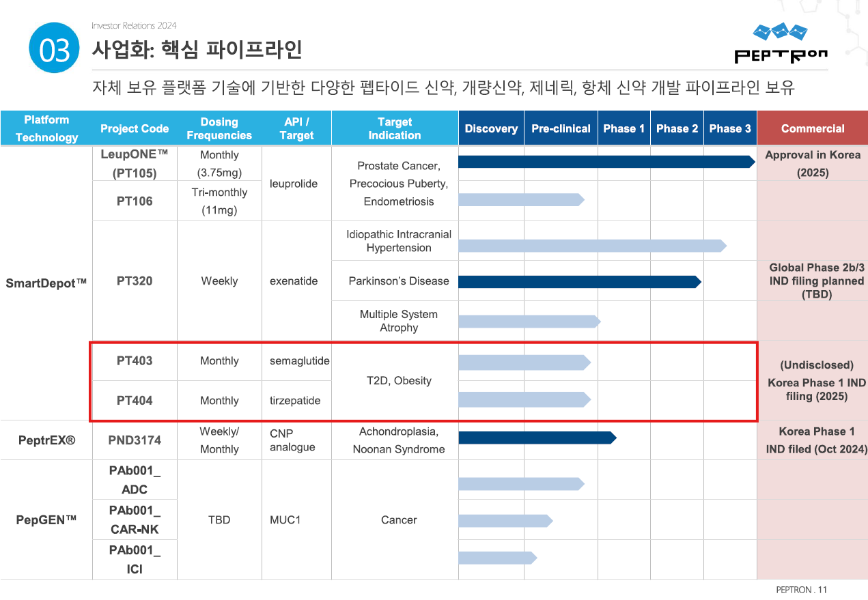Viewport: 868px width, 600px height.
Task: Select the Dosing Frequencies column header
Action: (x=219, y=128)
